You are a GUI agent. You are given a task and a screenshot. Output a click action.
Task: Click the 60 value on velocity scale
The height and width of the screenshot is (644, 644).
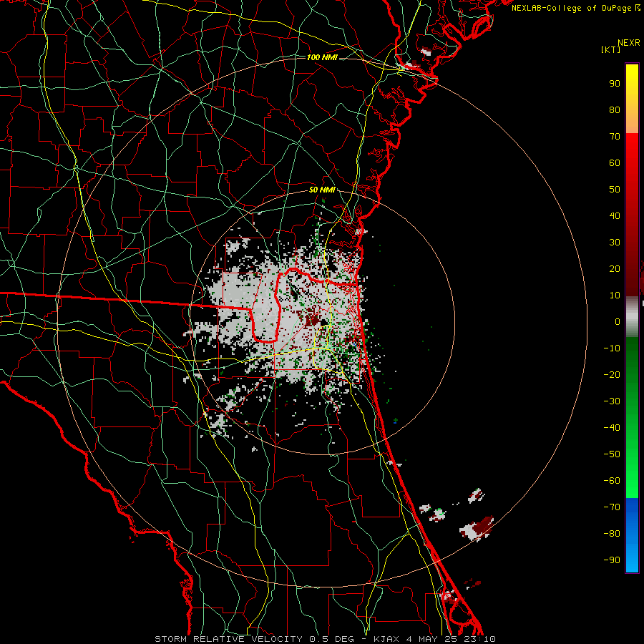[x=615, y=163]
